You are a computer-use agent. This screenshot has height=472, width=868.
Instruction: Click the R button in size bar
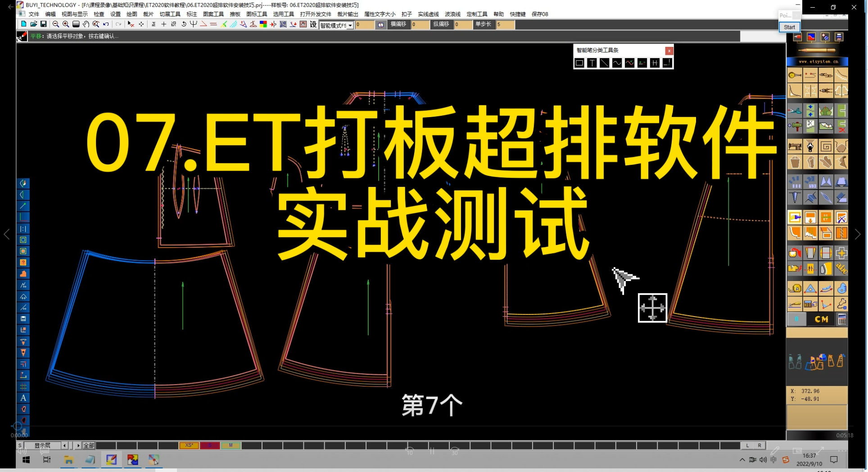click(x=759, y=445)
